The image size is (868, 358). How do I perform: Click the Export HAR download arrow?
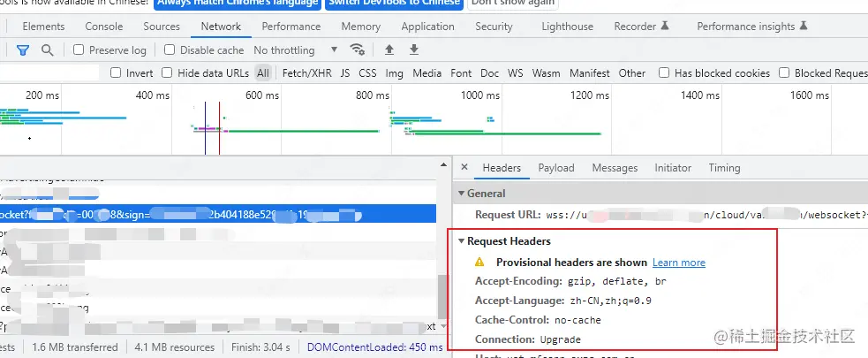[413, 50]
